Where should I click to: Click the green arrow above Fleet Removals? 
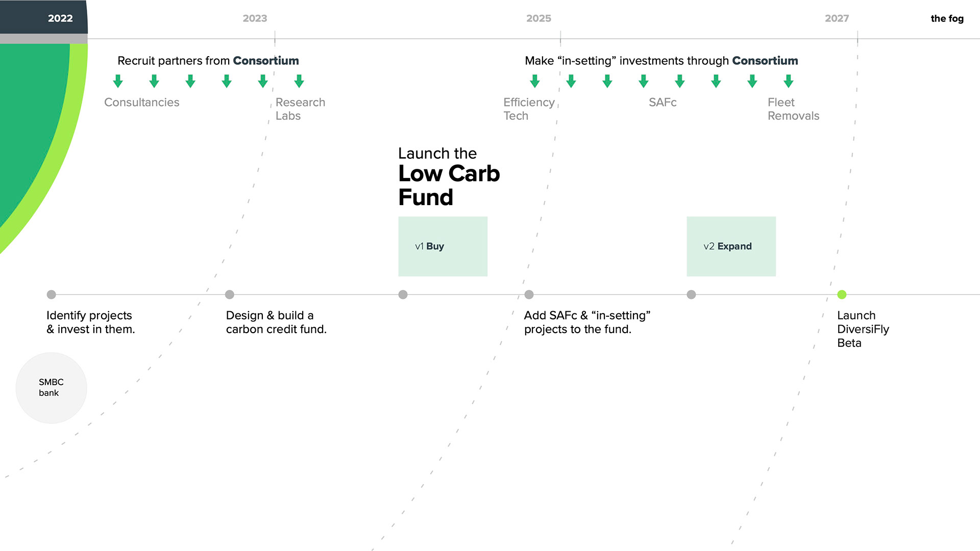[x=789, y=81]
